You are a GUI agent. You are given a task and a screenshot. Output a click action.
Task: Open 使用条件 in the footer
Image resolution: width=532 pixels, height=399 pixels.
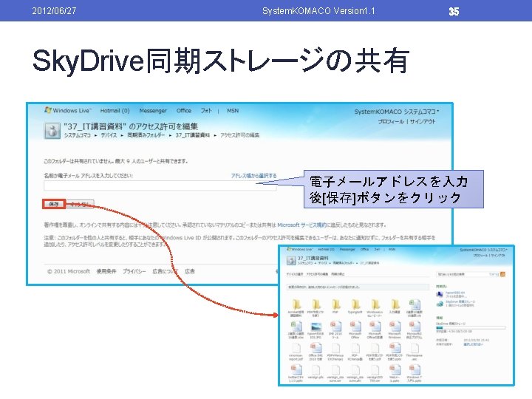[106, 271]
